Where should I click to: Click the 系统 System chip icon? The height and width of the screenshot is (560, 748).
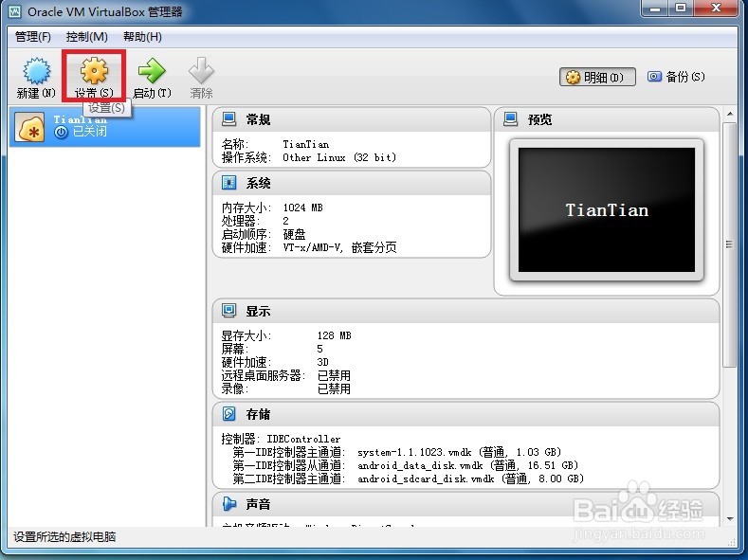[229, 183]
